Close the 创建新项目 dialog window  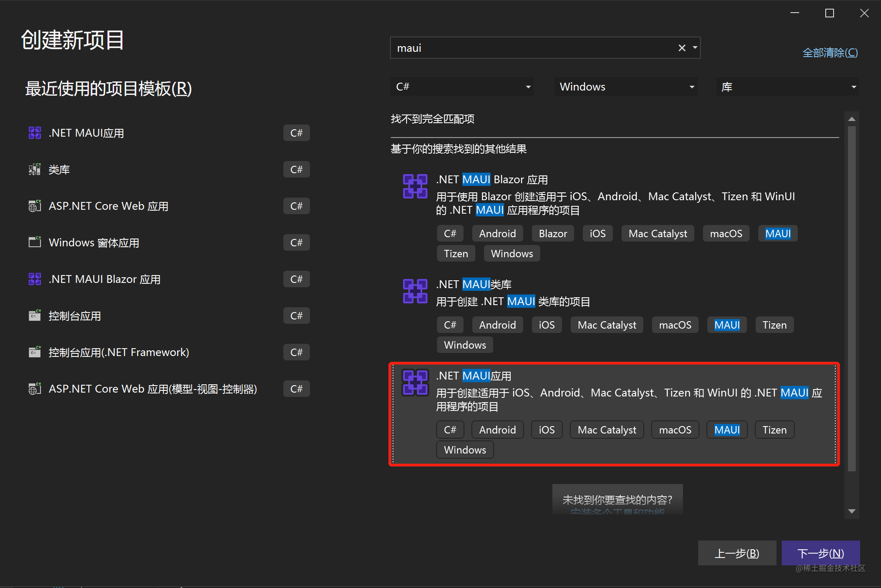pos(864,13)
